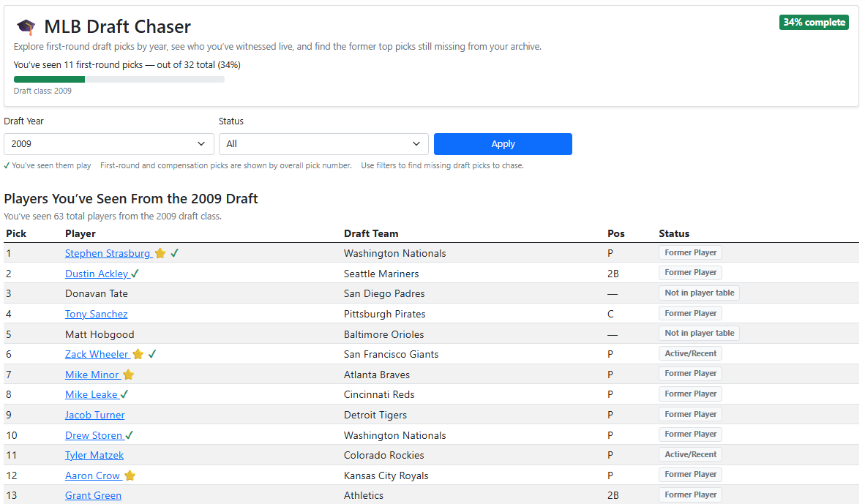Click the Pittsburgh Pirates cell
865x504 pixels.
(384, 314)
